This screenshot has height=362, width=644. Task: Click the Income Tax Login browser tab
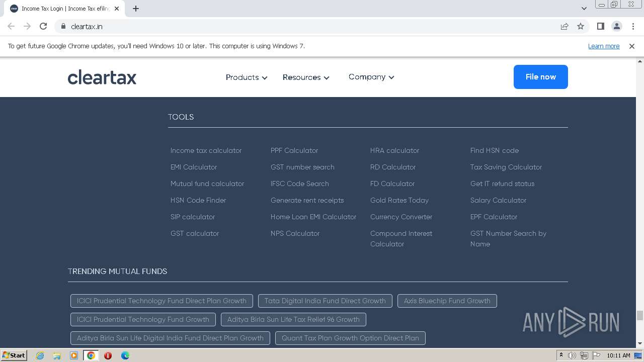[65, 9]
